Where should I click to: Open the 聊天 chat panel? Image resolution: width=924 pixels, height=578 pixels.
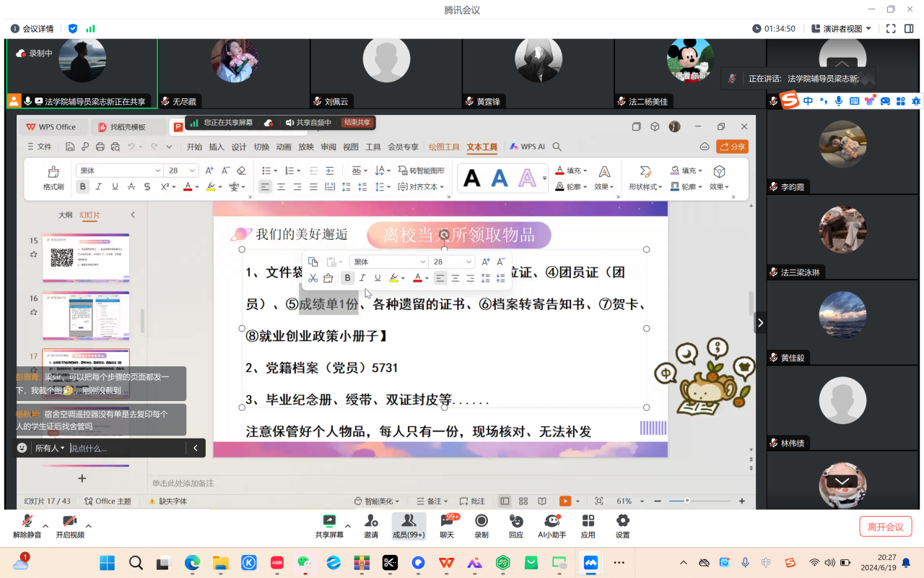(x=447, y=521)
